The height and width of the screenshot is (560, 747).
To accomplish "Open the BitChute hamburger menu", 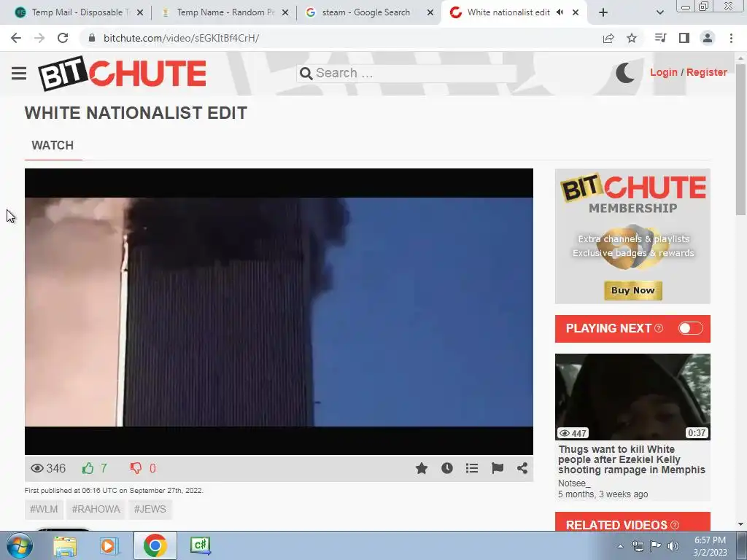I will tap(19, 74).
